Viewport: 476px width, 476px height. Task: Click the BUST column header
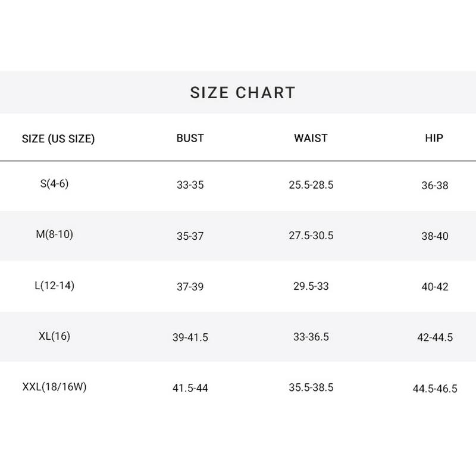coord(190,138)
